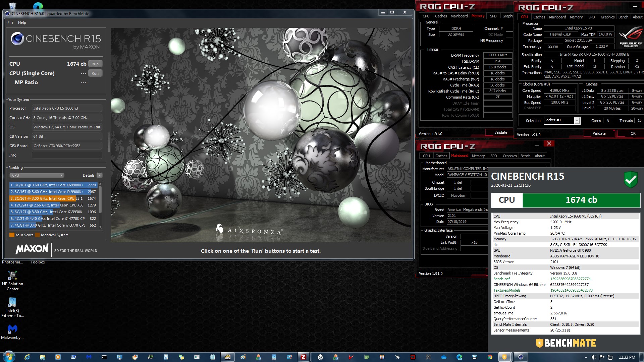
Task: Open Calculator from the taskbar
Action: coord(166,357)
